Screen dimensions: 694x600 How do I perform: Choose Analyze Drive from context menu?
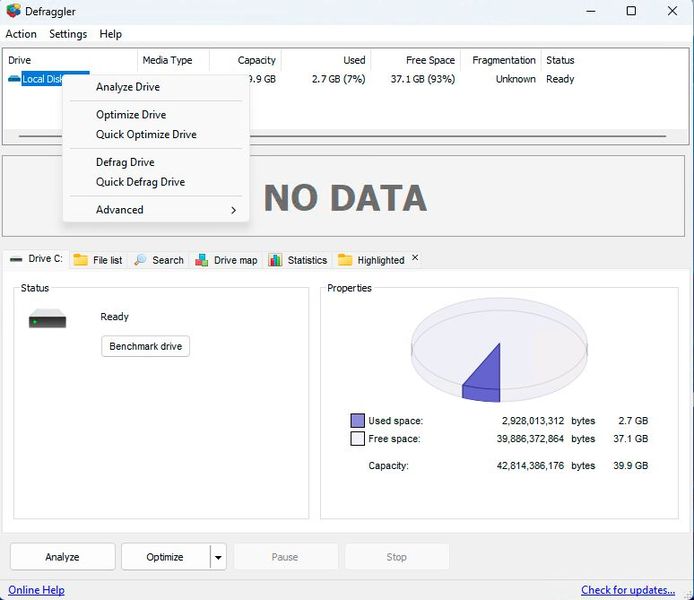click(156, 87)
